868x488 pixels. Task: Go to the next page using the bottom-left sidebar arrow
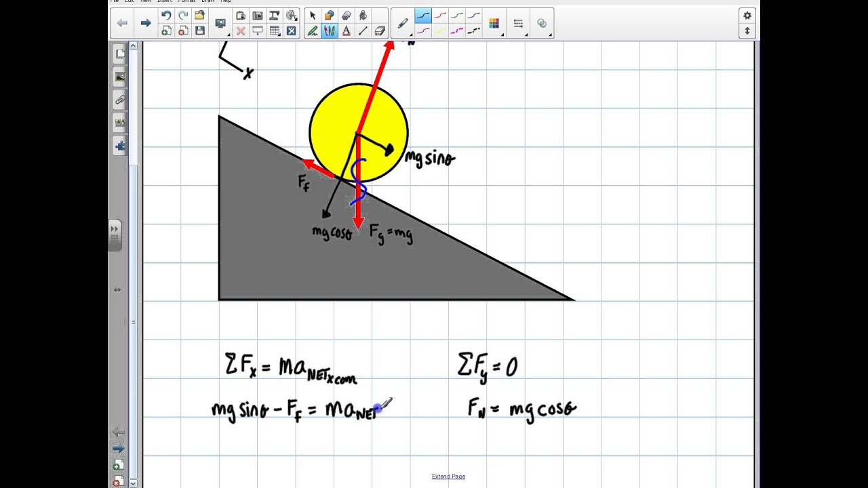pos(118,449)
